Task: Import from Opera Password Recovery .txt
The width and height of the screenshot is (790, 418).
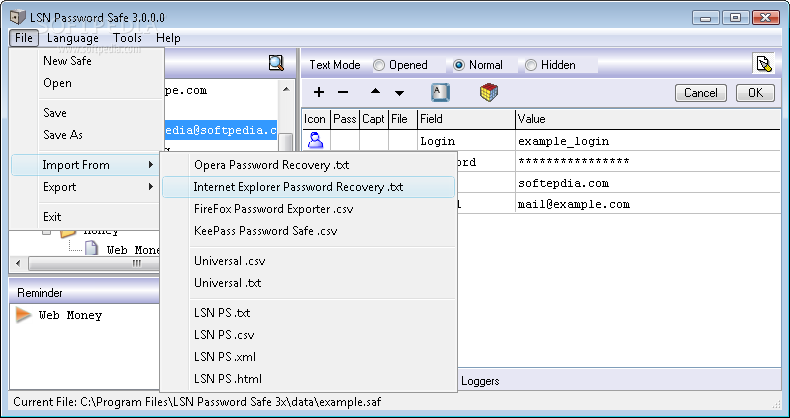Action: pos(308,165)
